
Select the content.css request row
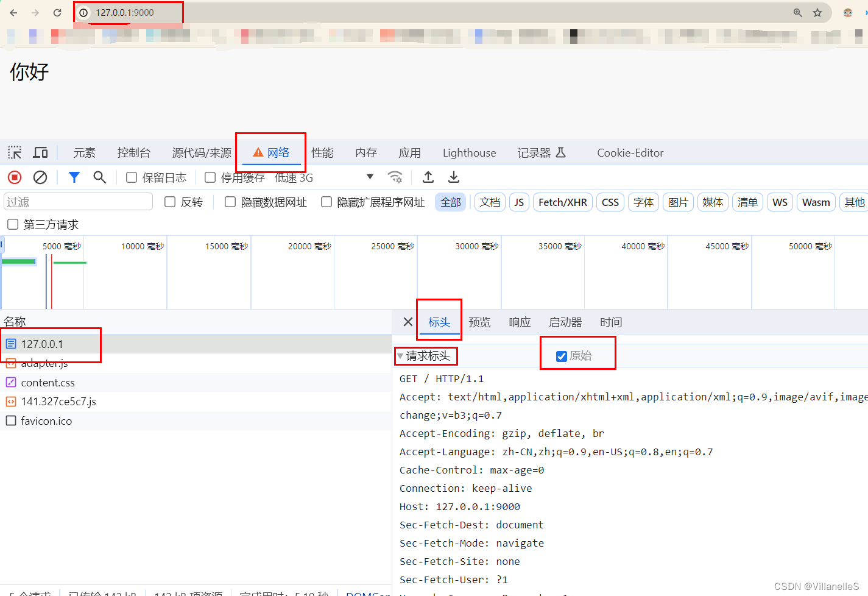(x=196, y=382)
